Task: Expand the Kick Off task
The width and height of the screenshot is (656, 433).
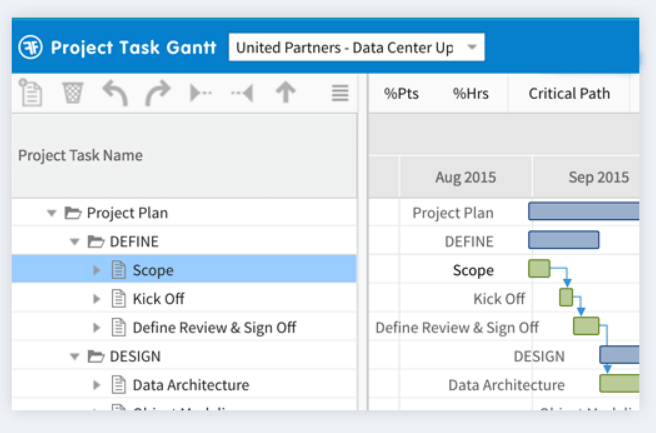Action: point(97,299)
